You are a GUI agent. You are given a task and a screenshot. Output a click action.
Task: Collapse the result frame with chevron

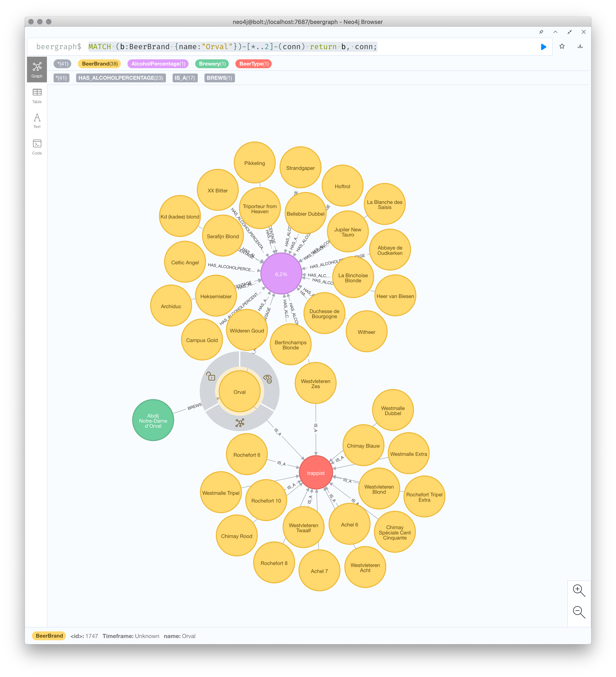click(555, 32)
